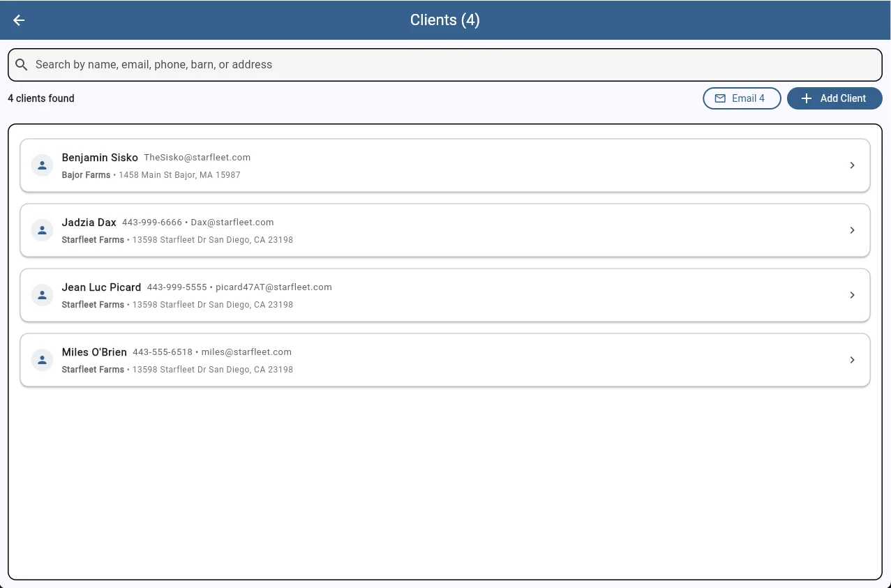Expand Miles O'Brien's client details chevron
The height and width of the screenshot is (588, 891).
pos(852,359)
